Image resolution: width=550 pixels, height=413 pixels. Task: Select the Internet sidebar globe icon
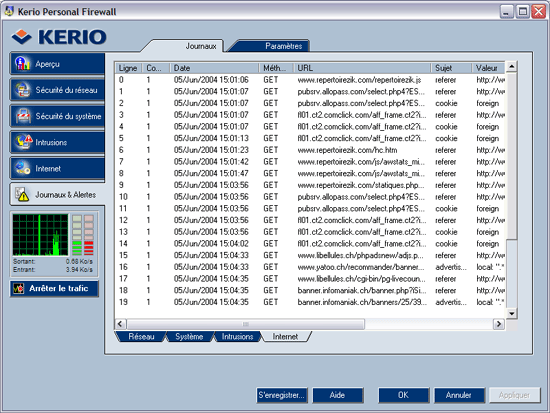click(x=23, y=168)
